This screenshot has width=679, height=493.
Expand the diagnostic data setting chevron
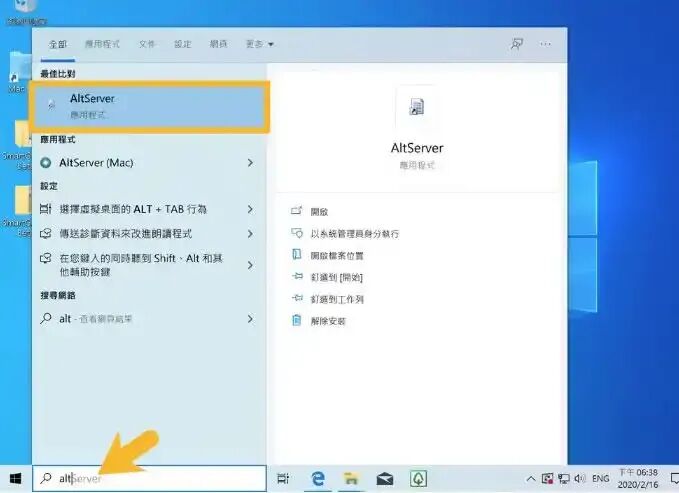tap(250, 234)
